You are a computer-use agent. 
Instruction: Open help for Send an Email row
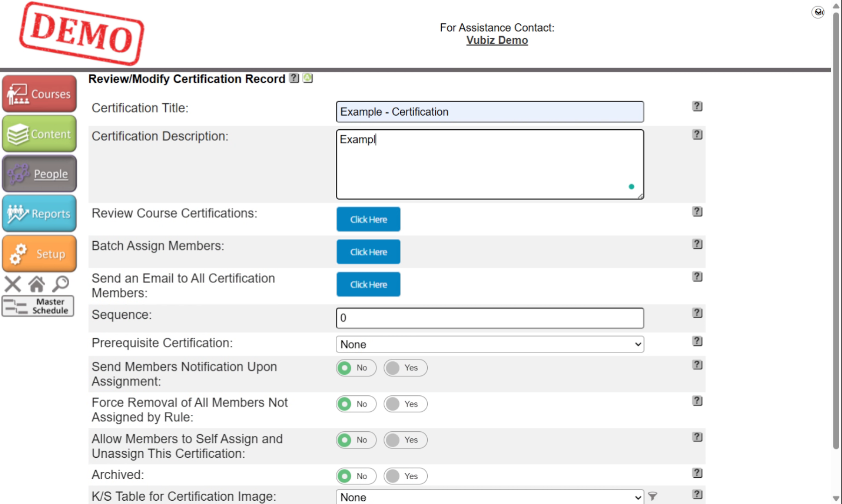(697, 277)
